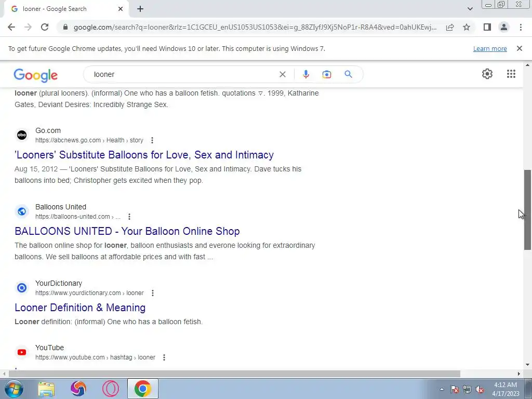532x399 pixels.
Task: Open ABC News 'Looners' Substitute Balloons article
Action: (144, 155)
